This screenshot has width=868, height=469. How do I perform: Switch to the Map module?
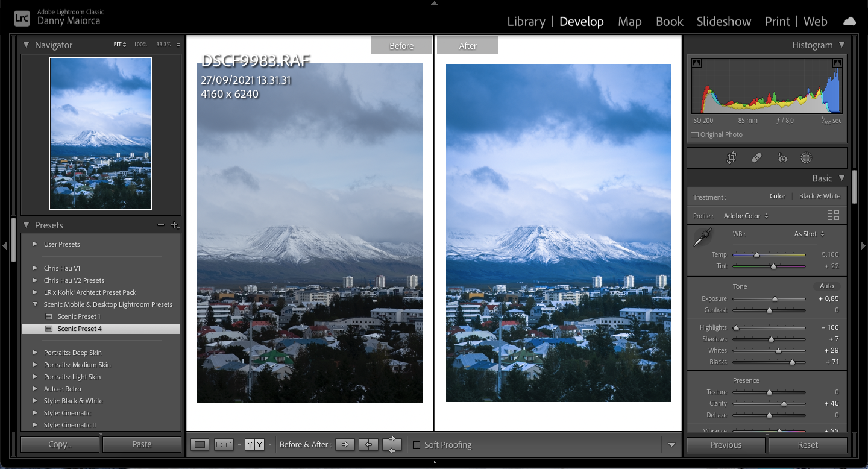pyautogui.click(x=629, y=22)
